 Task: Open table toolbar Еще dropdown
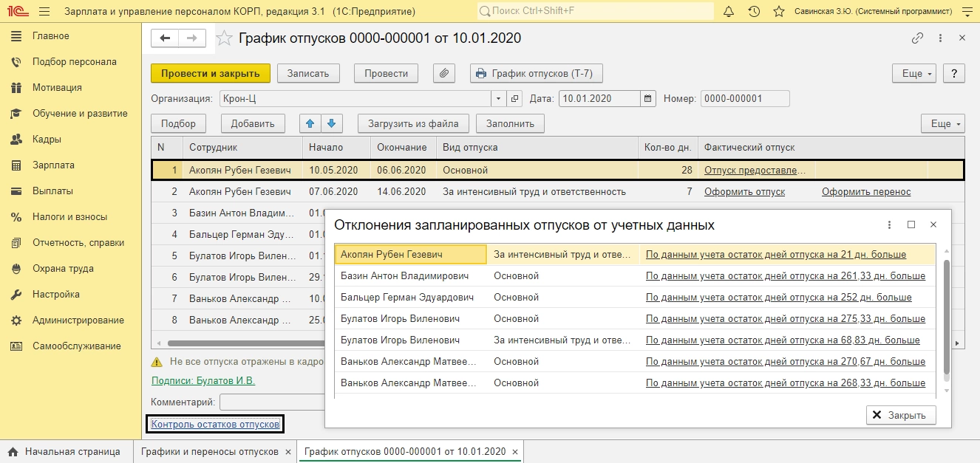click(942, 124)
